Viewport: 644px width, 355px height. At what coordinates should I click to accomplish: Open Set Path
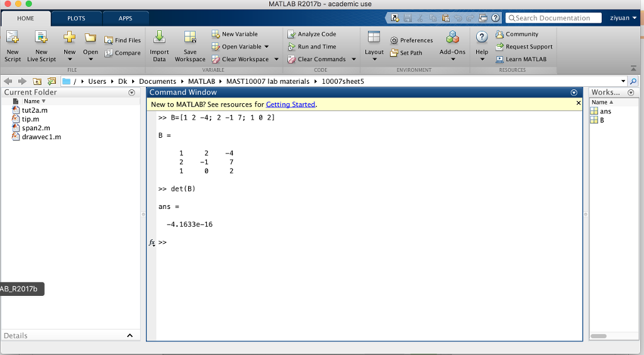click(x=406, y=53)
